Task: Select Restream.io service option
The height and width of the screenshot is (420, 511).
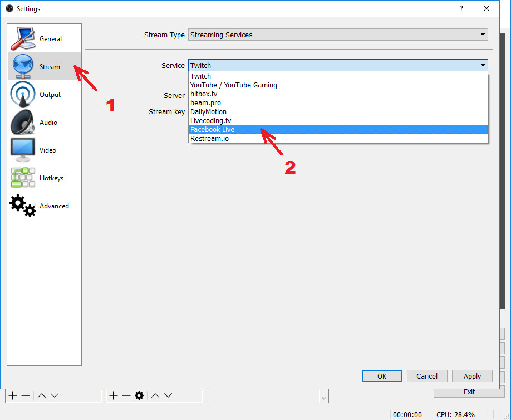Action: pos(338,138)
